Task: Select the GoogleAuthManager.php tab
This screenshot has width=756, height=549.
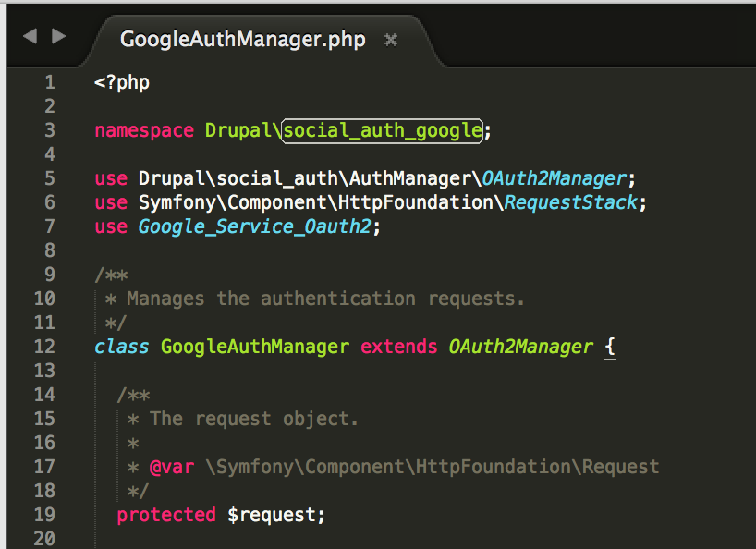Action: point(242,40)
